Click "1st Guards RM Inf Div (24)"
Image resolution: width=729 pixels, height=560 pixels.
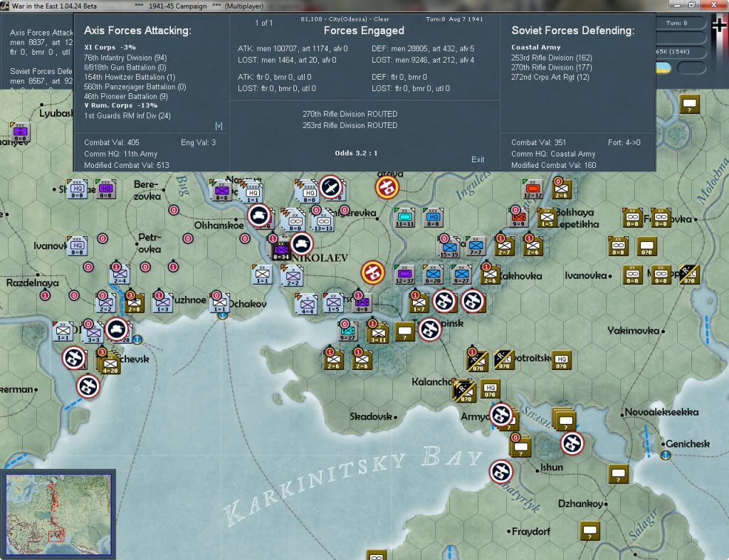pos(127,116)
